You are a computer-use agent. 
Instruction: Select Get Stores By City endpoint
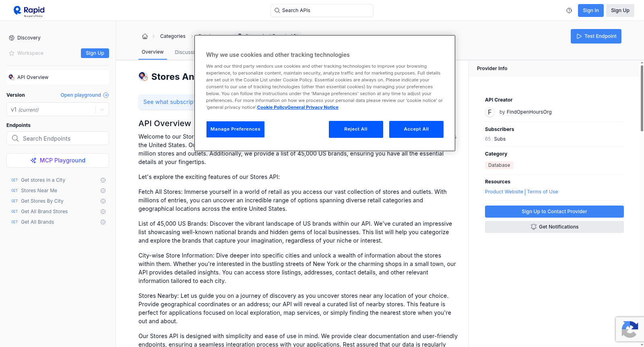click(42, 201)
